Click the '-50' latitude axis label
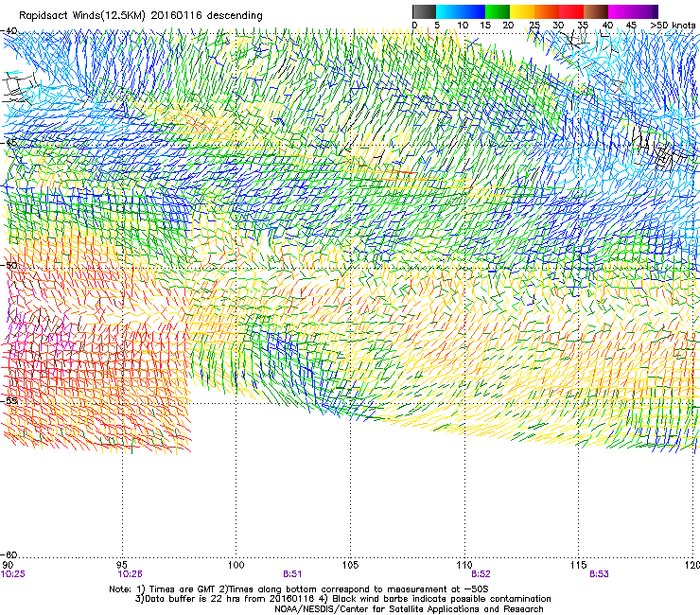The image size is (700, 615). pos(9,265)
